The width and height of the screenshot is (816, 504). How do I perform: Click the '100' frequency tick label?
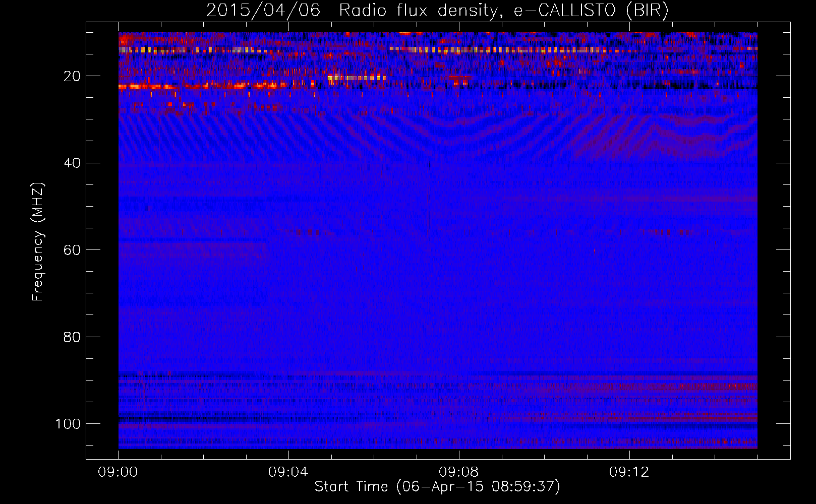pos(68,424)
